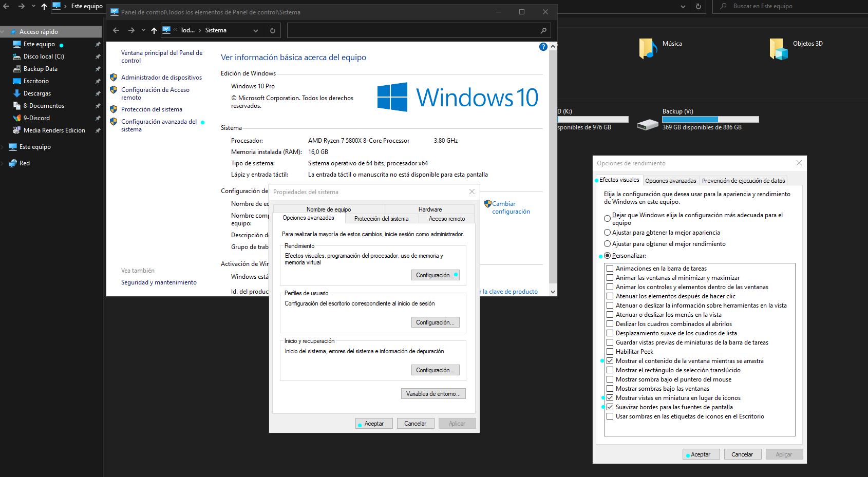Open the help question mark icon in Sistema window
Viewport: 868px width, 477px height.
pos(543,47)
